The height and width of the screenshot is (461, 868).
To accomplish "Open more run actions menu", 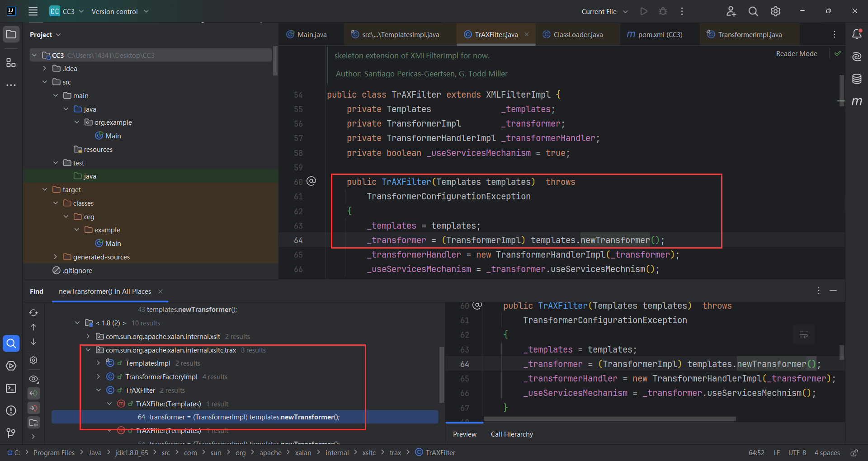I will pos(682,11).
